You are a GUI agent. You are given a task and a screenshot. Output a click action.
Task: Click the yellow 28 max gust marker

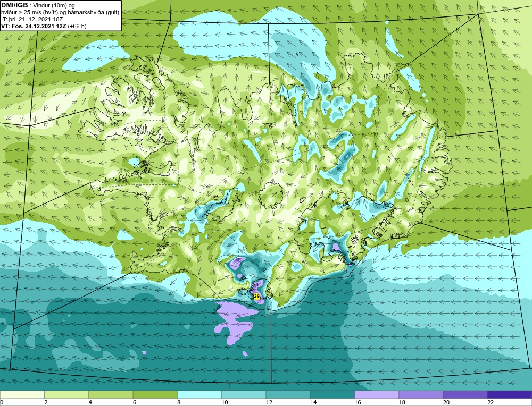coord(257,296)
